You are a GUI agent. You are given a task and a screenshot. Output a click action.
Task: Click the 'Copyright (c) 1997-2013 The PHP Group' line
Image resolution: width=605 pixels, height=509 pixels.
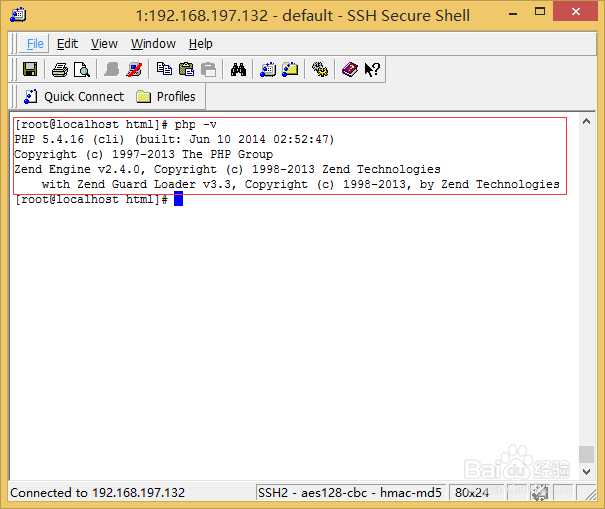click(x=144, y=154)
